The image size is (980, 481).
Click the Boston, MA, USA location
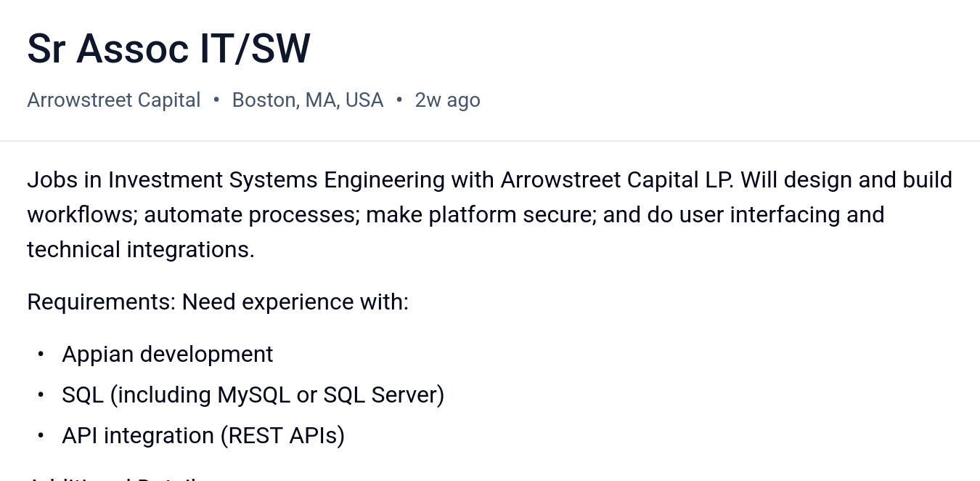[307, 100]
